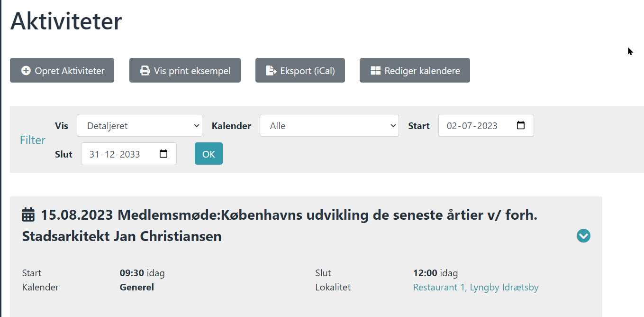Click the 12:00 idag end time
The image size is (644, 317).
coord(435,273)
